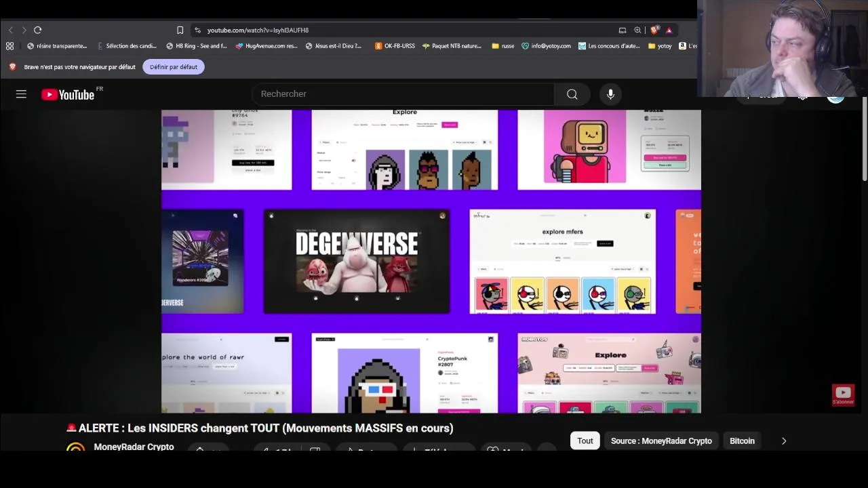Click the Définir par défaut button

(174, 67)
